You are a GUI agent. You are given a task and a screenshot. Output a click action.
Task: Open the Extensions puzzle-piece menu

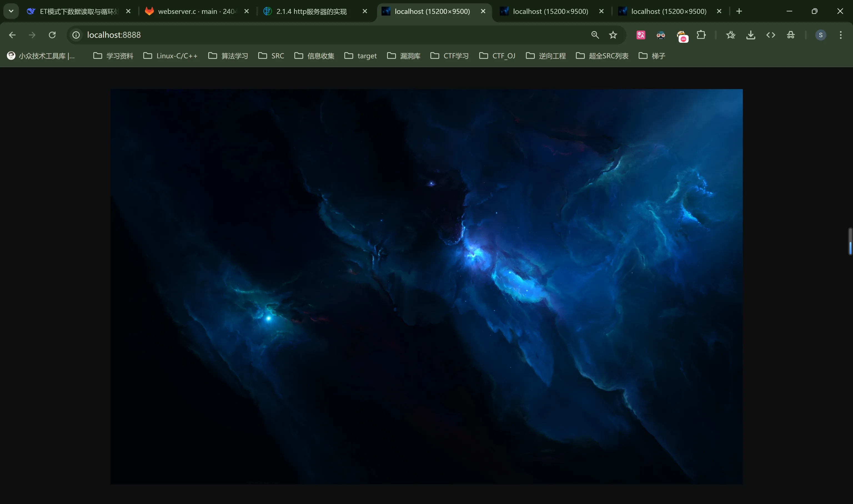[701, 35]
